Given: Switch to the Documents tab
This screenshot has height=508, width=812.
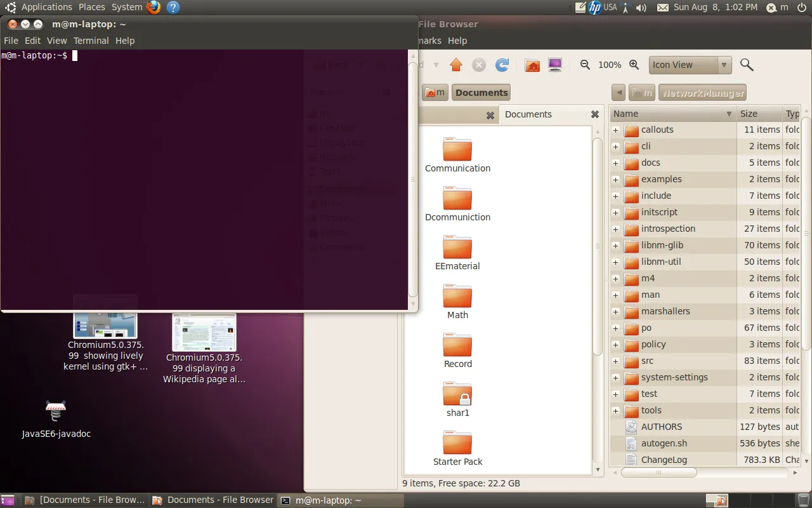Looking at the screenshot, I should [x=528, y=115].
